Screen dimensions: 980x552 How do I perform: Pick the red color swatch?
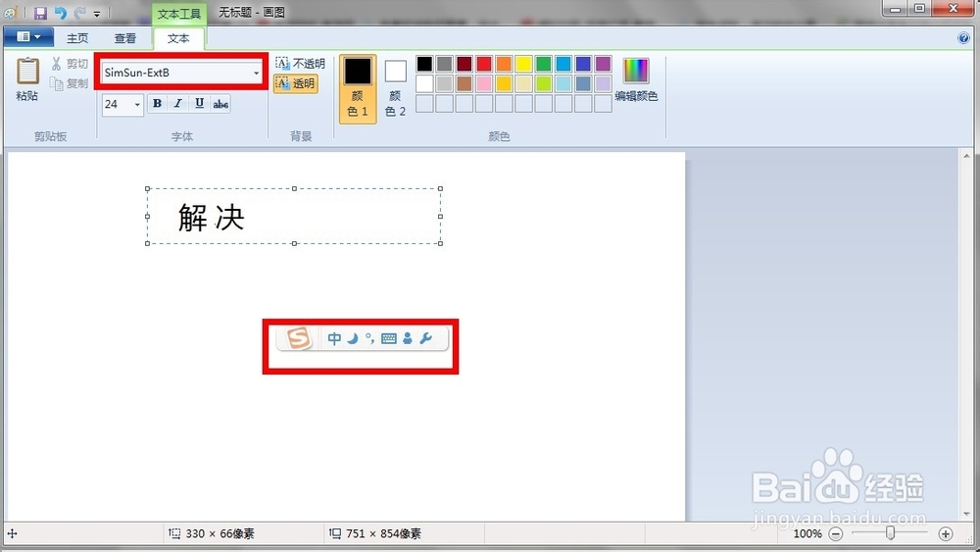[484, 63]
